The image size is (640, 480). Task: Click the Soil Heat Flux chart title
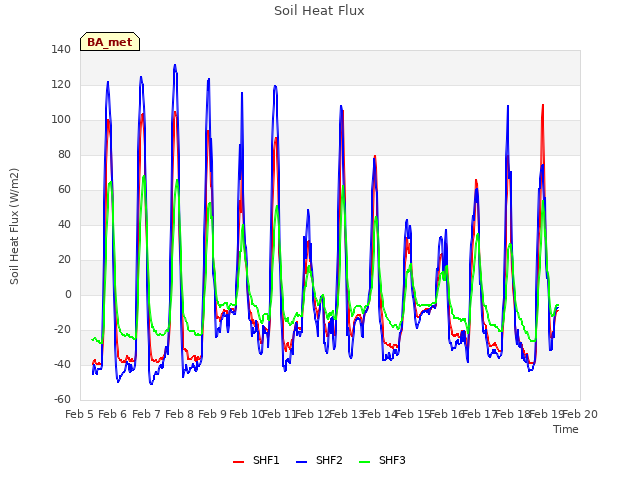pos(319,11)
